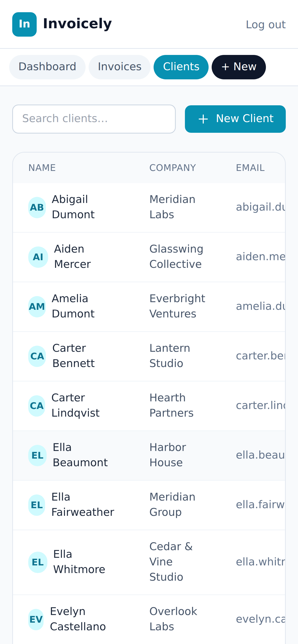Select the Clients tab
Image resolution: width=298 pixels, height=644 pixels.
[x=181, y=67]
